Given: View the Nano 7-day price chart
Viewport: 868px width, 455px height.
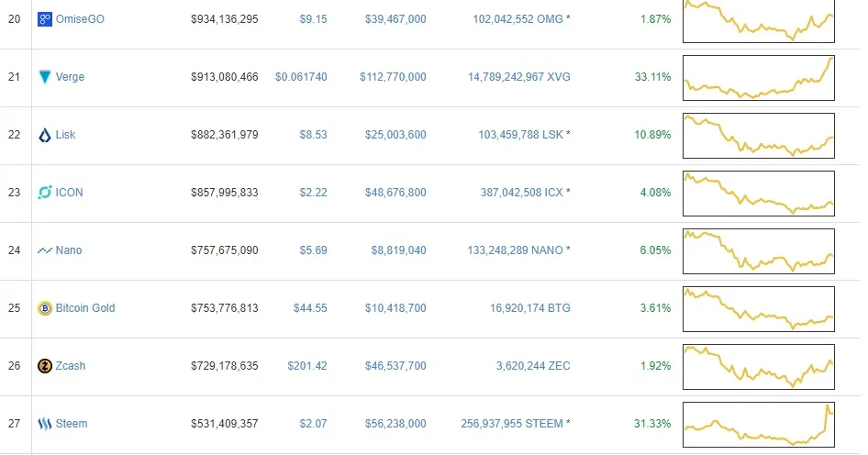Looking at the screenshot, I should click(x=759, y=251).
